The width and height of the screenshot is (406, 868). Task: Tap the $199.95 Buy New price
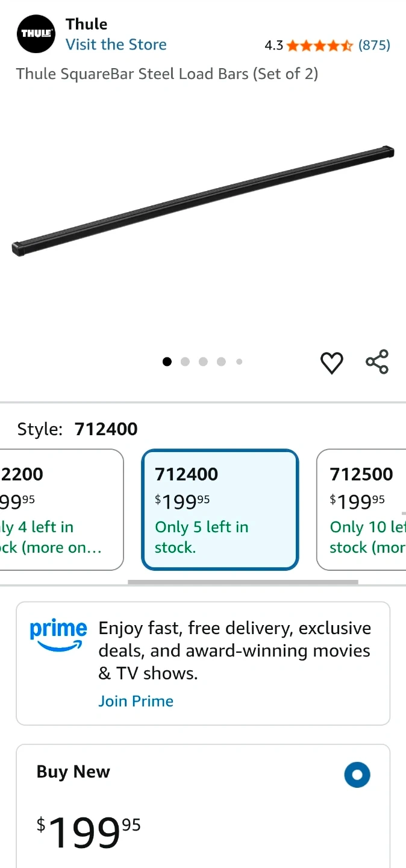tap(89, 832)
